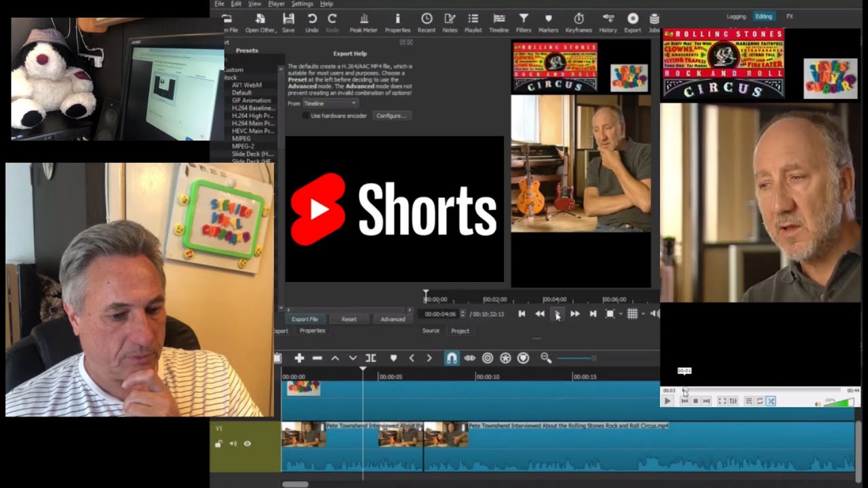The height and width of the screenshot is (488, 868).
Task: Open the Help menu
Action: [327, 4]
